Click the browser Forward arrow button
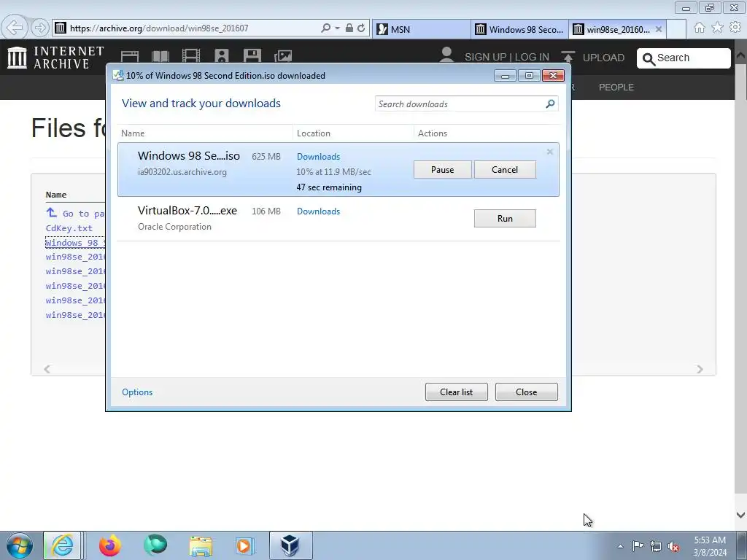The image size is (747, 560). (x=40, y=28)
